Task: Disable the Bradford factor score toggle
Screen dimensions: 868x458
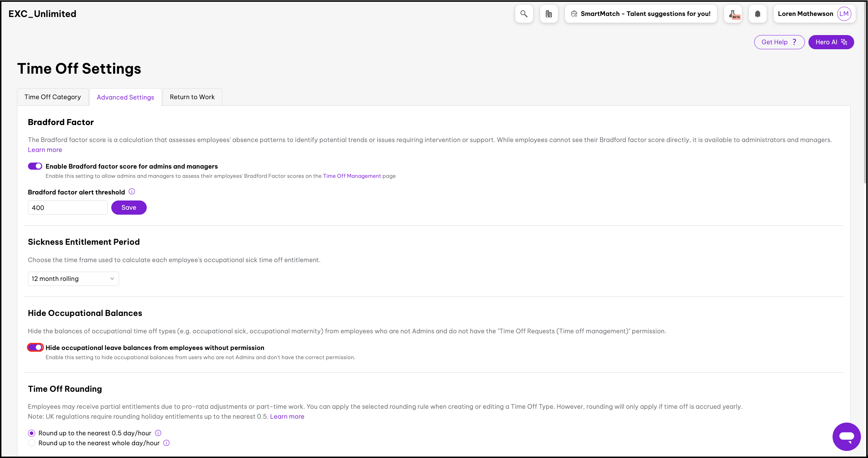Action: (35, 166)
